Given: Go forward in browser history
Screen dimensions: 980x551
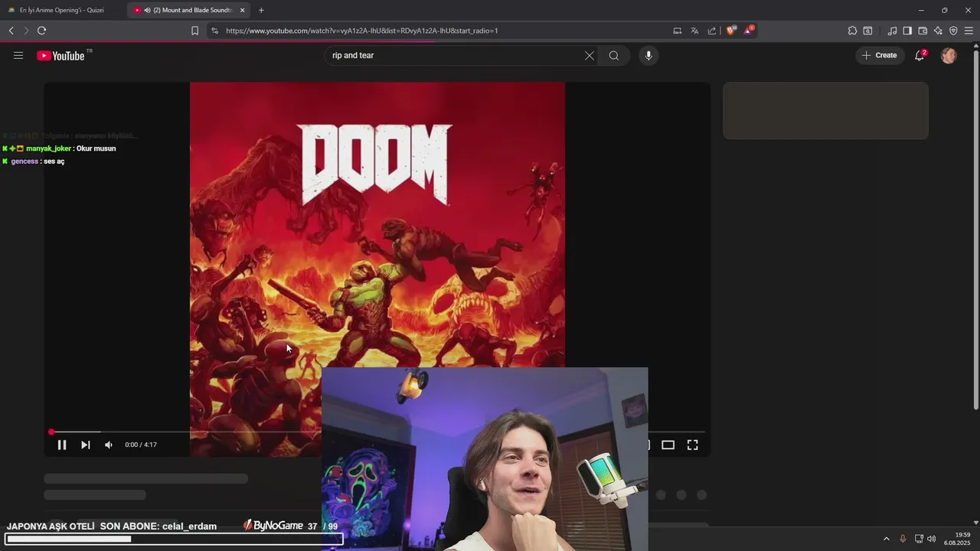Looking at the screenshot, I should (x=26, y=31).
